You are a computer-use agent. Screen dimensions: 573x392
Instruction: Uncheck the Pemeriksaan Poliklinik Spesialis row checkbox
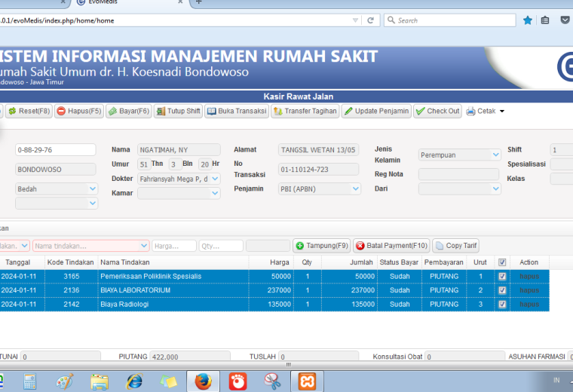click(502, 276)
